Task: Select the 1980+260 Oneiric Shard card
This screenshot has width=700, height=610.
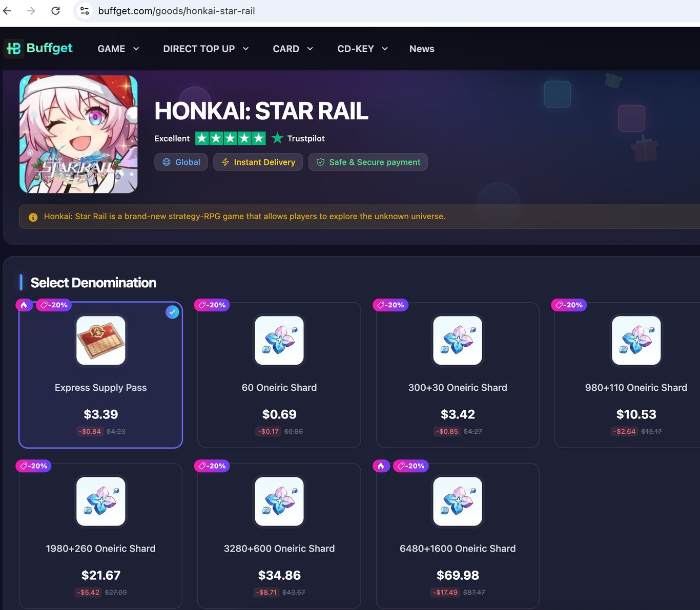Action: (x=101, y=536)
